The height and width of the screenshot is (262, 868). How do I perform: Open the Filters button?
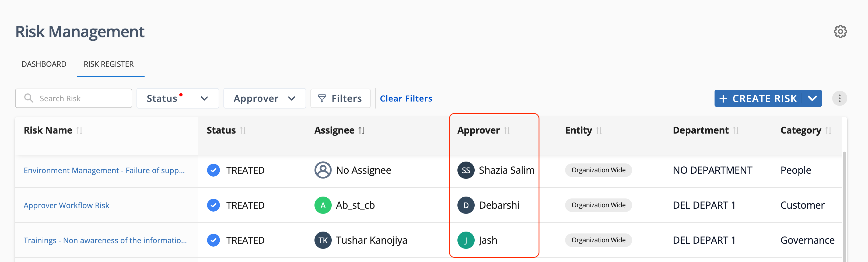pos(340,99)
